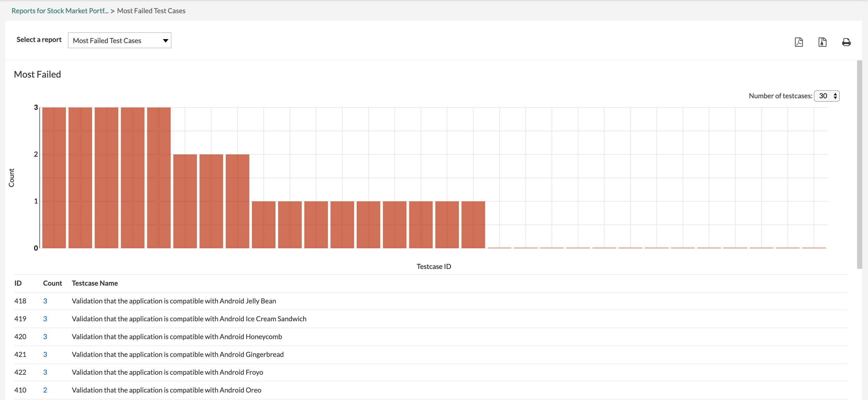Open count link for testcase 419

pyautogui.click(x=45, y=319)
